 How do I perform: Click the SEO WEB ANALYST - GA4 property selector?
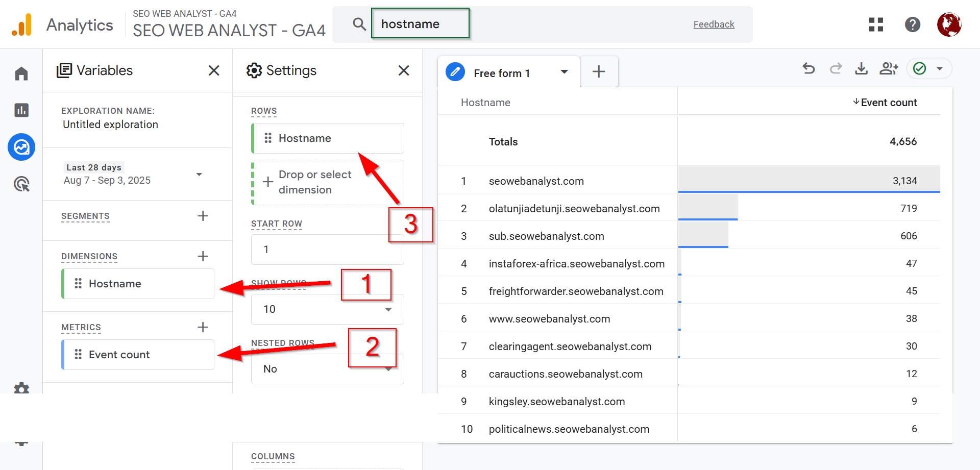pos(229,24)
